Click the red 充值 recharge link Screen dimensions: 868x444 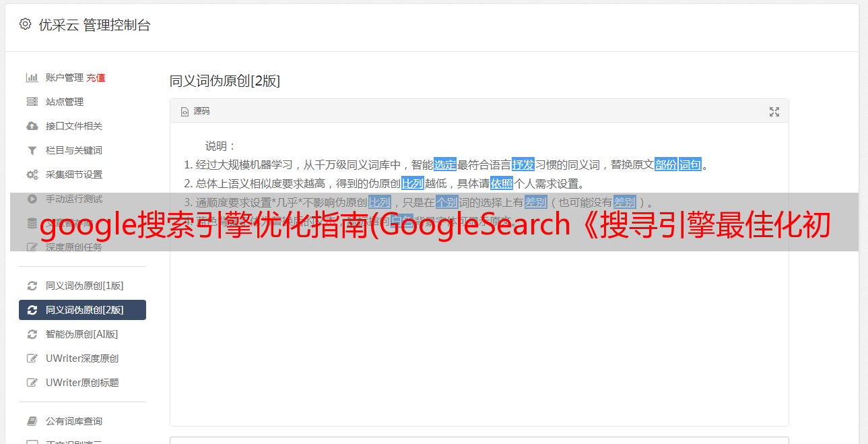(x=96, y=77)
